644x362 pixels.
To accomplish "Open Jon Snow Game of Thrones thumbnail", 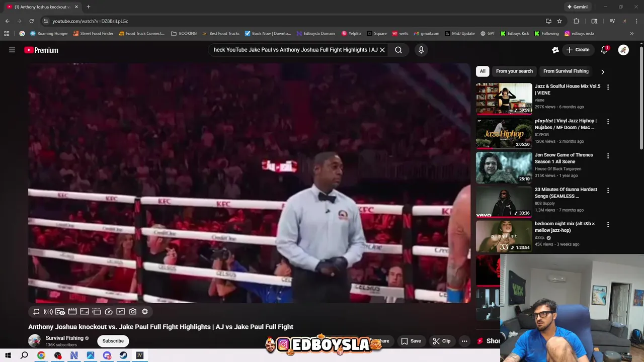I will point(504,167).
